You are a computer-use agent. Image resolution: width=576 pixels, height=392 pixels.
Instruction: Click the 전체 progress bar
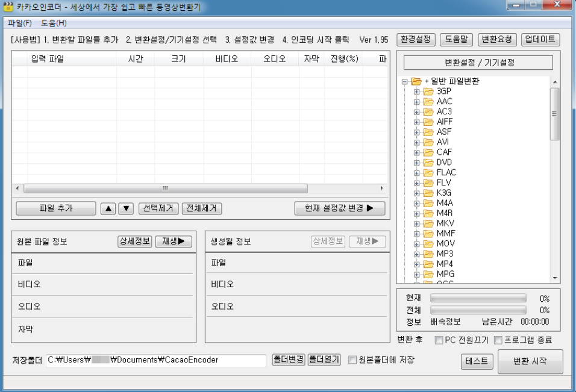[x=478, y=310]
